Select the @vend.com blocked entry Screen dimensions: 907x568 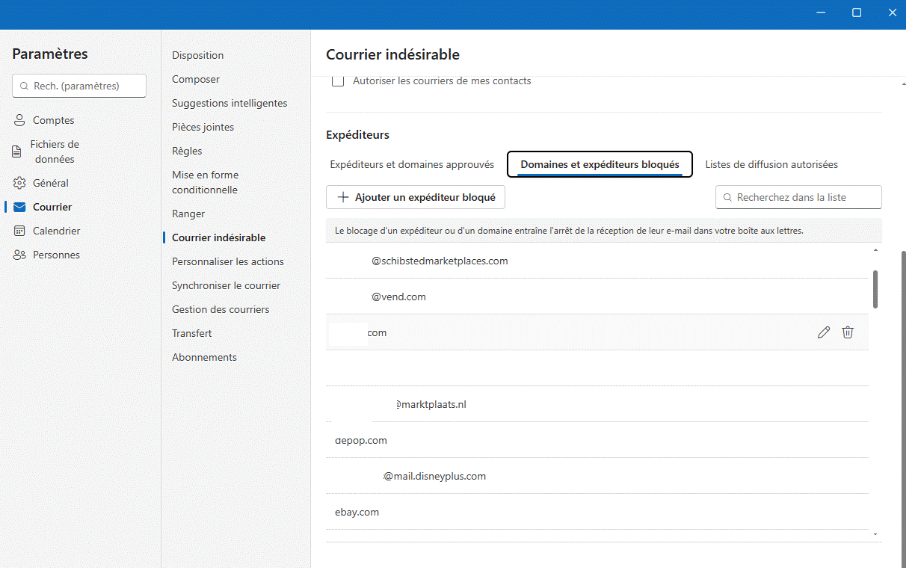597,297
